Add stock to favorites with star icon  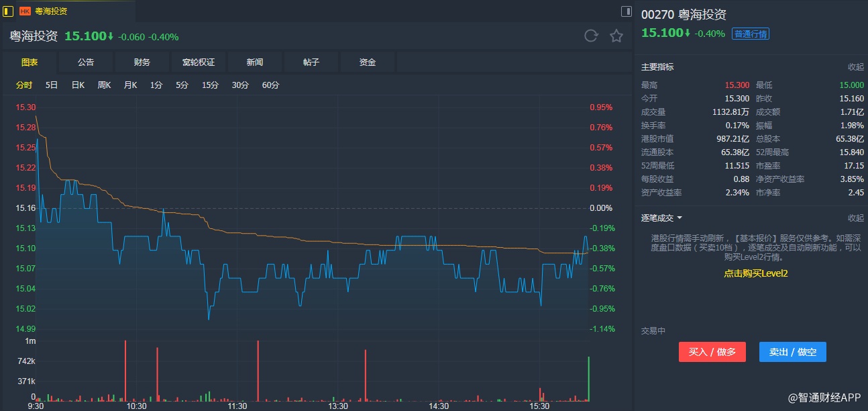pyautogui.click(x=616, y=36)
